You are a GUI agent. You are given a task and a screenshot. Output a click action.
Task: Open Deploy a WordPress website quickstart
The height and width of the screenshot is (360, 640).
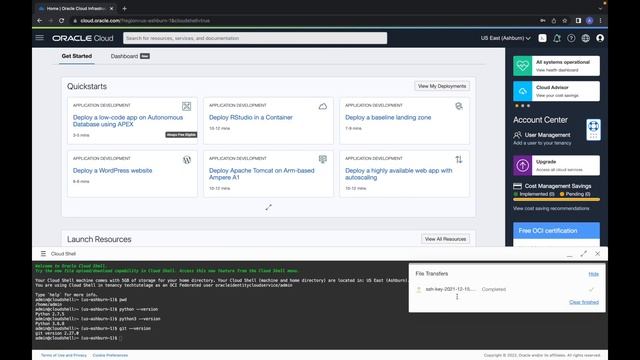pos(112,171)
